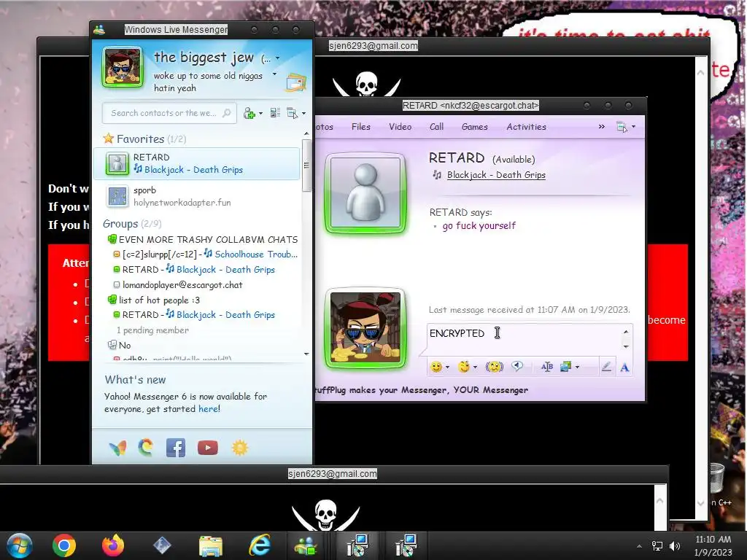Click the contact list scroll down arrow
747x560 pixels.
pos(306,354)
